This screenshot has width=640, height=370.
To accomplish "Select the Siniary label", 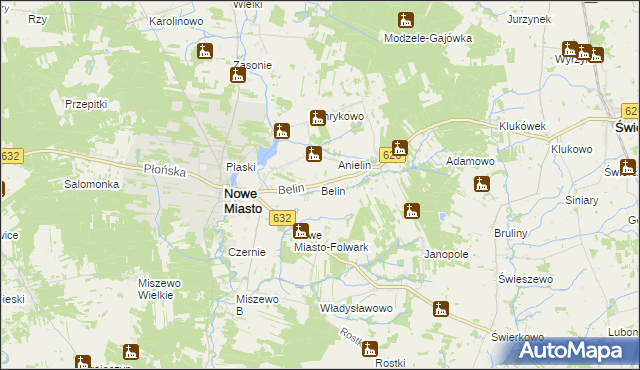I will tap(582, 200).
